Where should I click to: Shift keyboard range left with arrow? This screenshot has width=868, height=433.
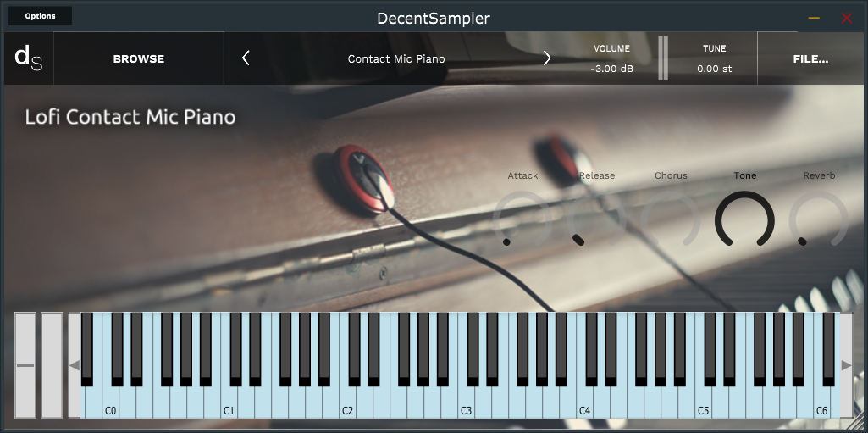[x=75, y=365]
